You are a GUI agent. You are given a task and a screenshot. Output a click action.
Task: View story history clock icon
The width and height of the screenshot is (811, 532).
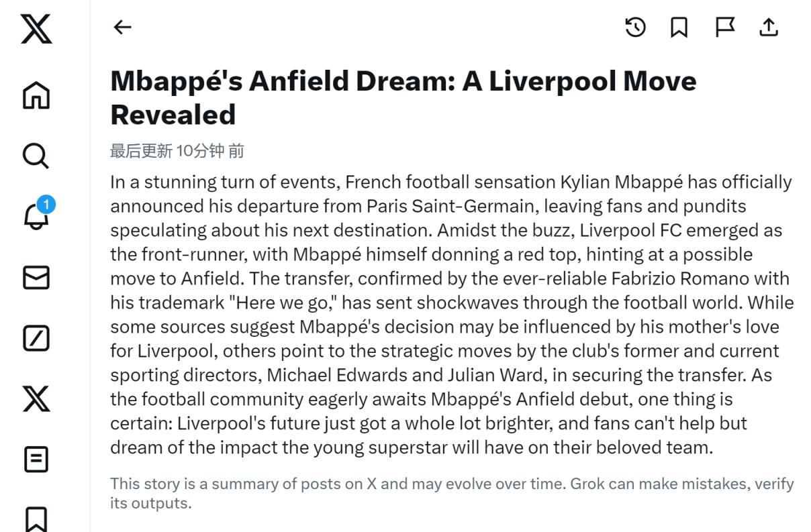(x=635, y=28)
